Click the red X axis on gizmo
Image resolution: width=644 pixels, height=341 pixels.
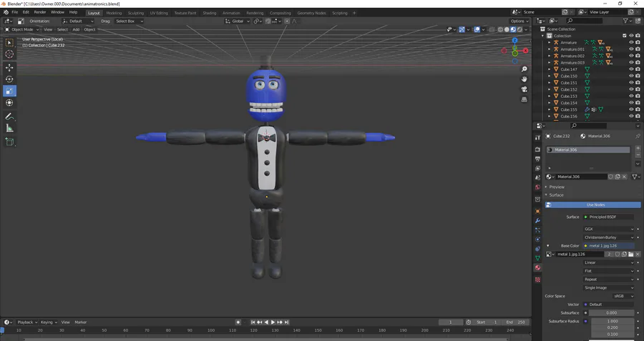(525, 51)
